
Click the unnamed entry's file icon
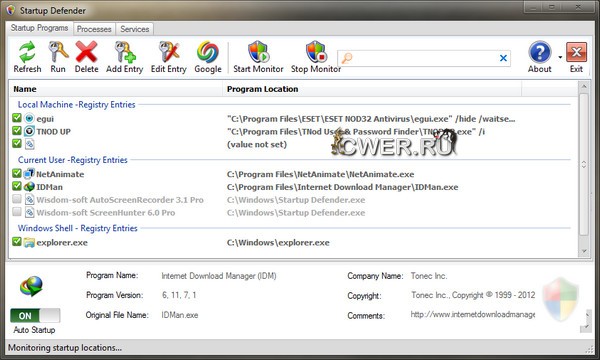pos(29,144)
